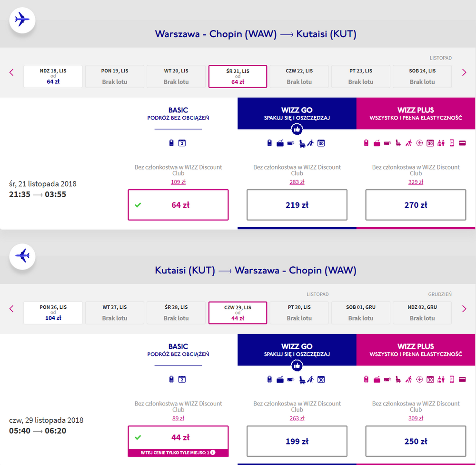Click return WIZZ PLUS fare header
The width and height of the screenshot is (476, 465).
(416, 350)
